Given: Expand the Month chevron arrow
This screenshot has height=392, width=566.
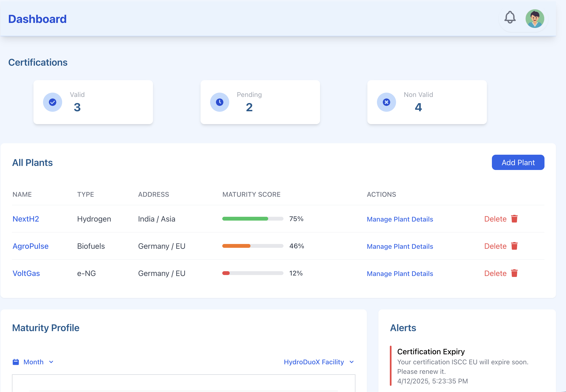Looking at the screenshot, I should (x=51, y=362).
